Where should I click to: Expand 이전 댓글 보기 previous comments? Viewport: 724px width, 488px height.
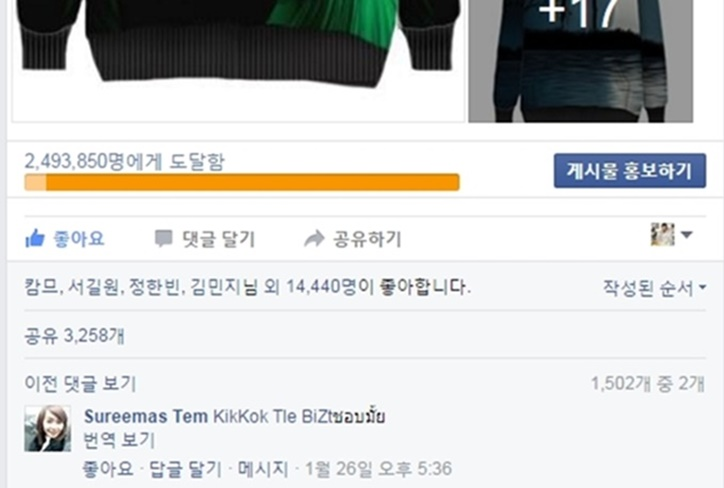[x=80, y=384]
